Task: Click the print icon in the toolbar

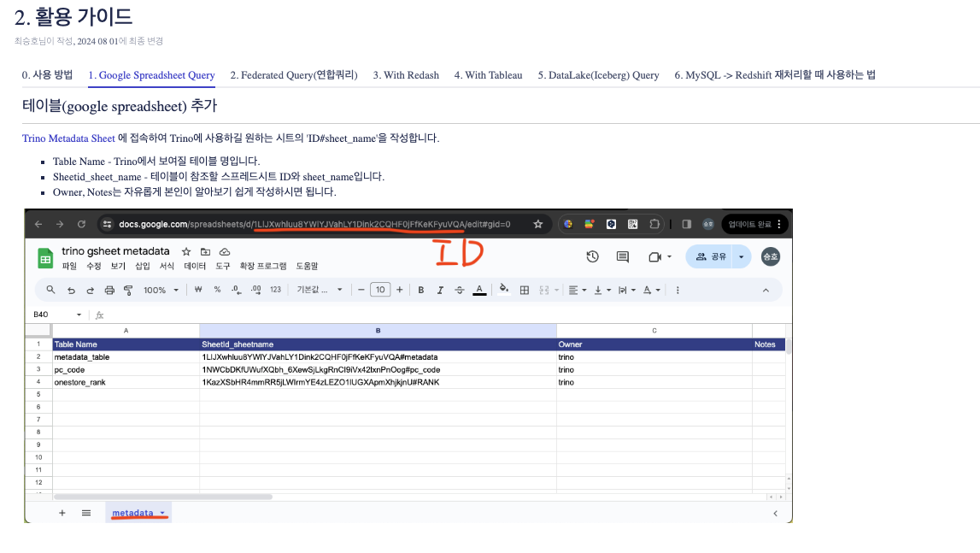Action: coord(109,291)
